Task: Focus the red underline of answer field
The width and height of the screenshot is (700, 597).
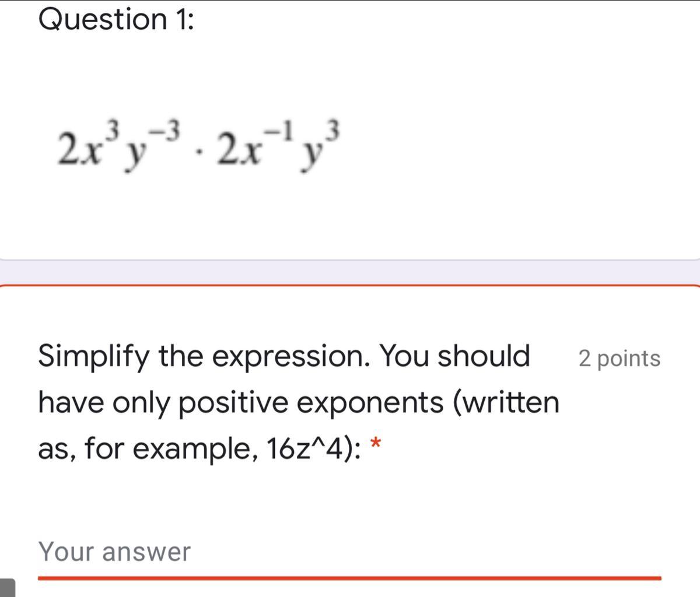Action: click(x=349, y=578)
